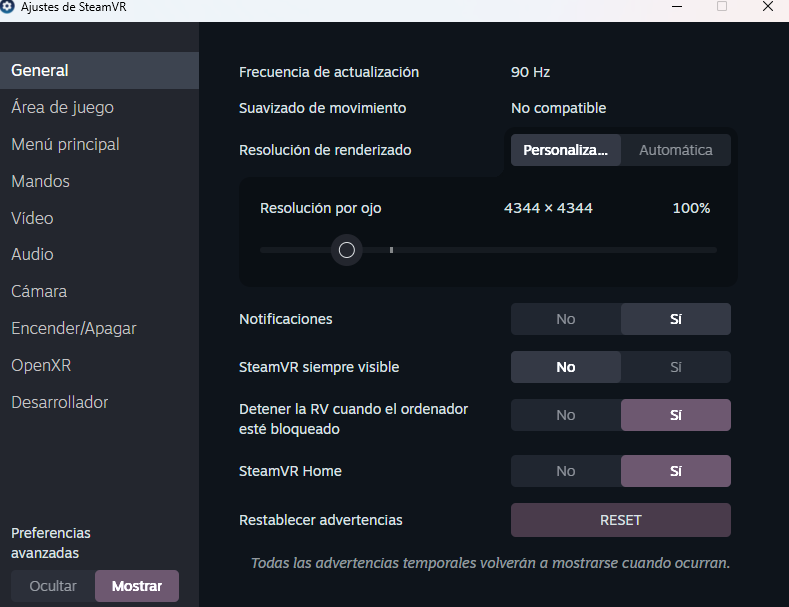789x607 pixels.
Task: Click the resolution per eye slider handle
Action: tap(347, 250)
